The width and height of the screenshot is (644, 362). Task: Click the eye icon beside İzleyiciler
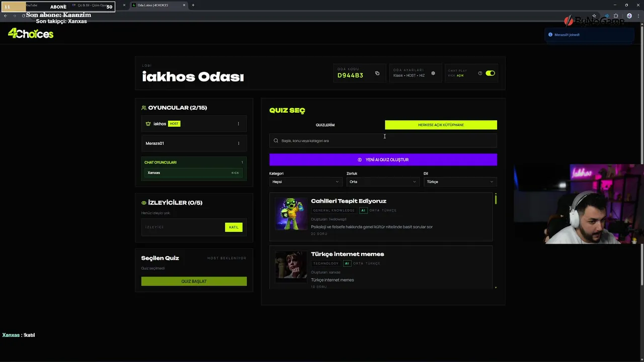(144, 203)
